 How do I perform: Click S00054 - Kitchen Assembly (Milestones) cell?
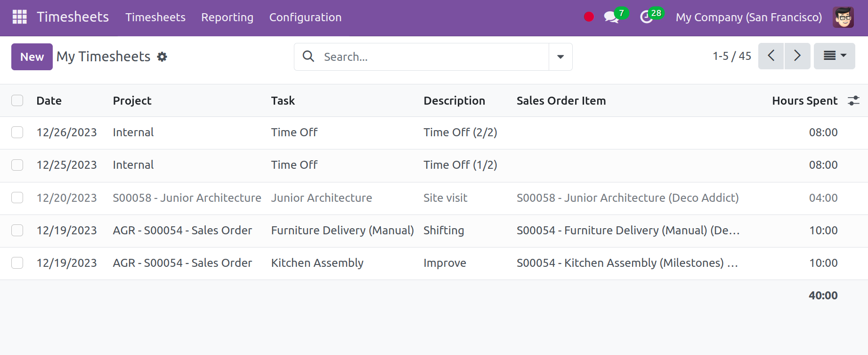(x=627, y=263)
